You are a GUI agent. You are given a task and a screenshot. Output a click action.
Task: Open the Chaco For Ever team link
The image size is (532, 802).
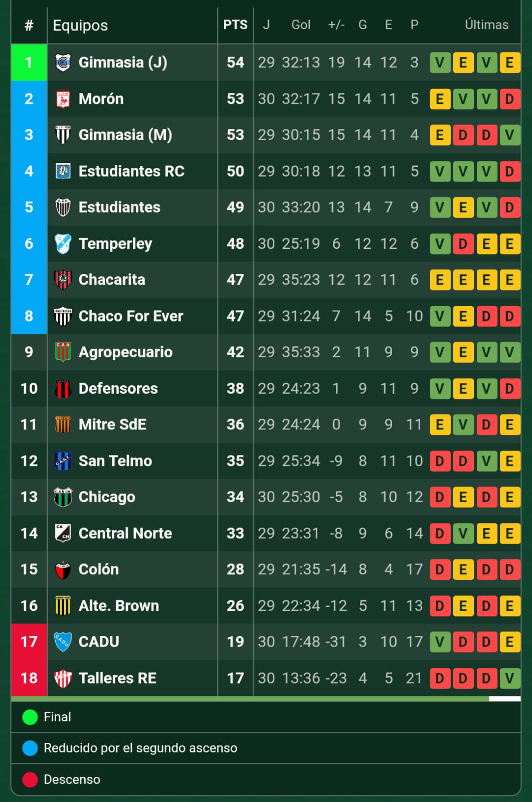pos(131,316)
